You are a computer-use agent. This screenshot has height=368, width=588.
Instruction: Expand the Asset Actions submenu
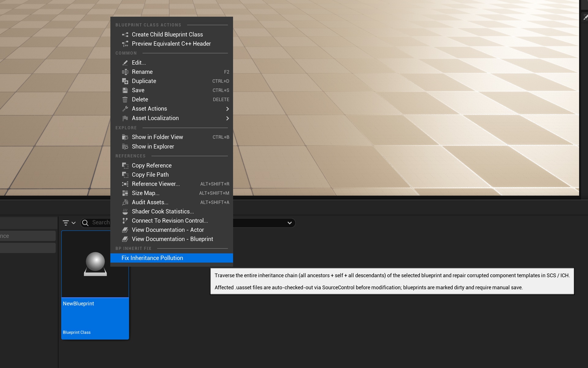(227, 109)
